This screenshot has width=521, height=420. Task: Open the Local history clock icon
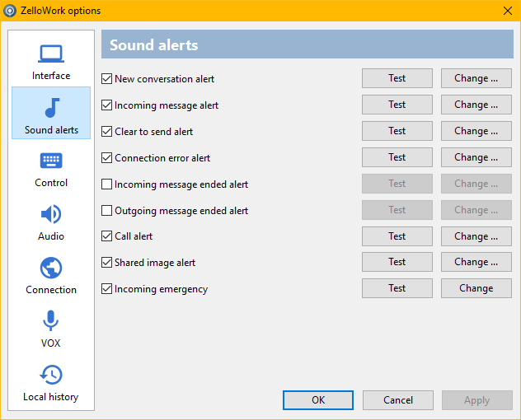tap(51, 375)
